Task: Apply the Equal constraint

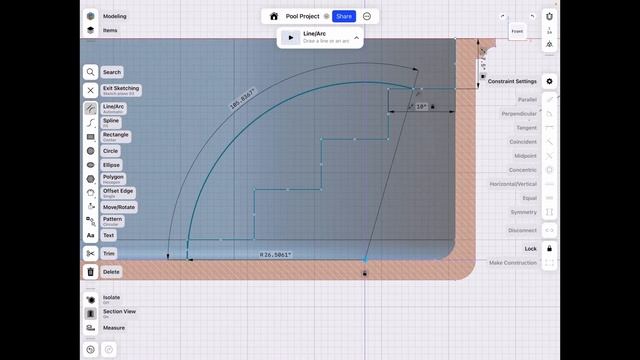Action: [x=549, y=198]
